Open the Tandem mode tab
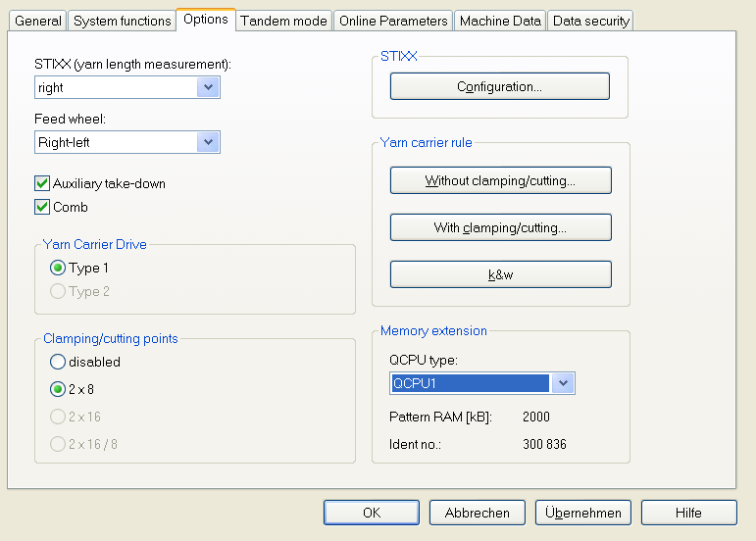Image resolution: width=756 pixels, height=541 pixels. 284,21
